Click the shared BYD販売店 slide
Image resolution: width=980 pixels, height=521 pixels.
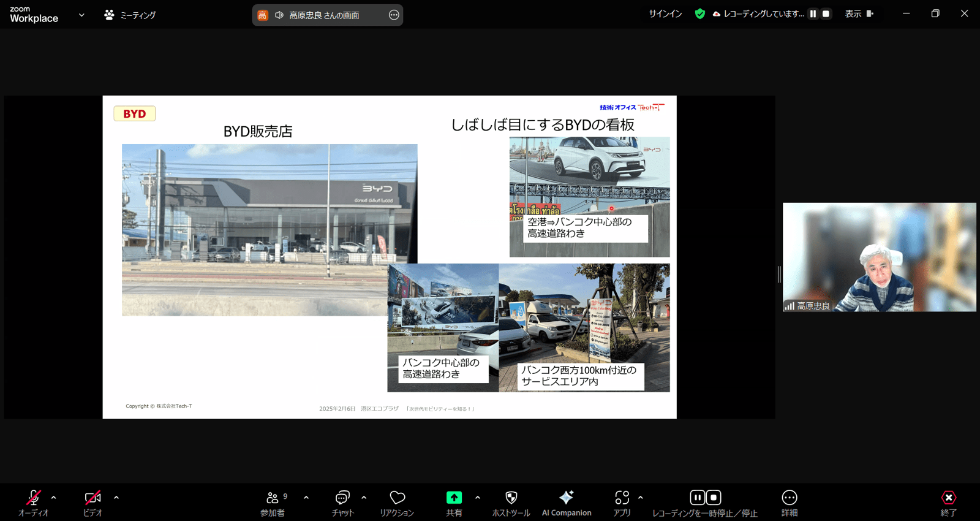(x=390, y=257)
